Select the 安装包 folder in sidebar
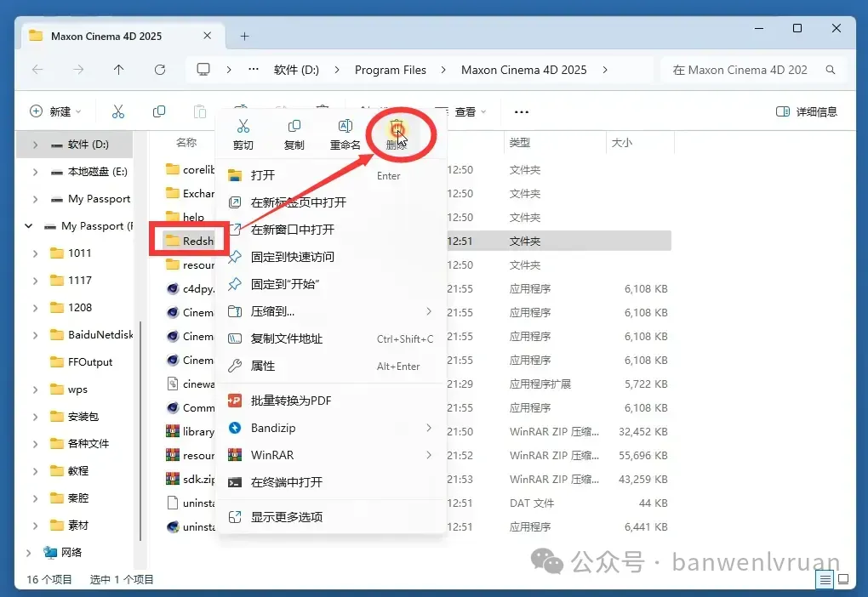The width and height of the screenshot is (868, 597). coord(74,416)
